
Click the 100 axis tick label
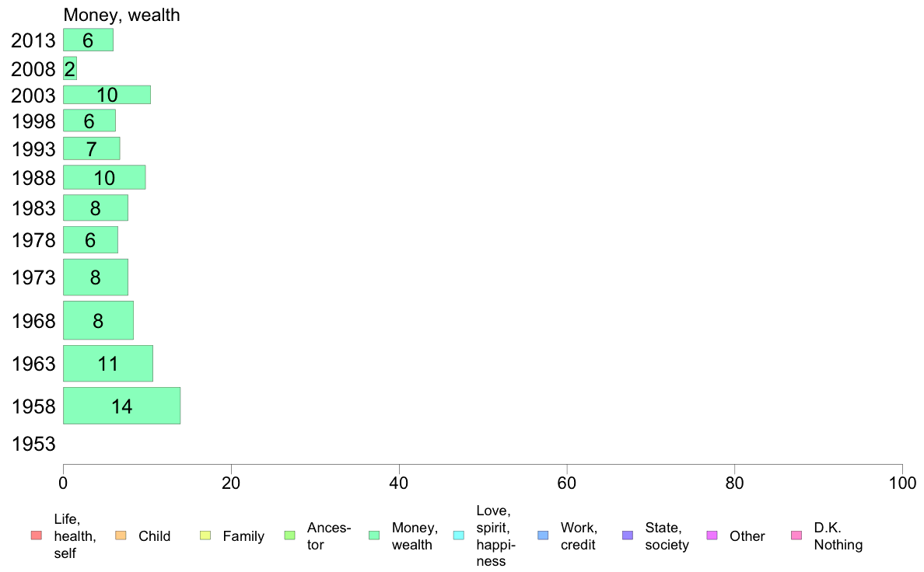(x=902, y=483)
